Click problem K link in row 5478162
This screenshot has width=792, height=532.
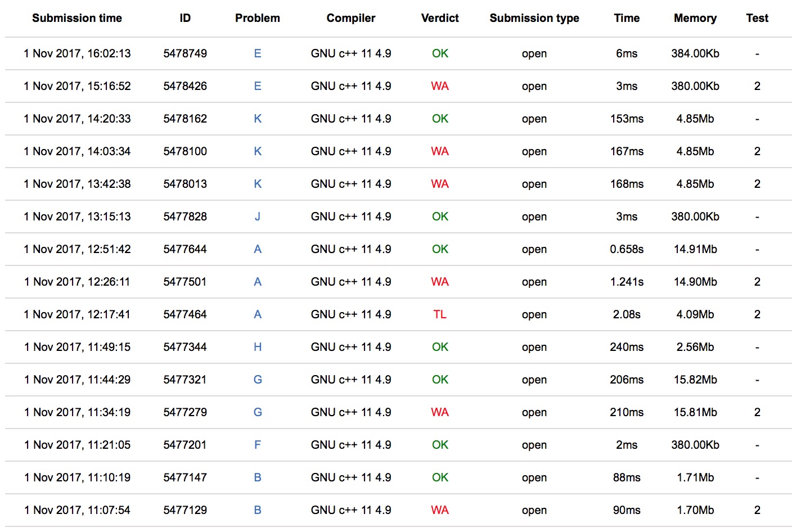[258, 119]
